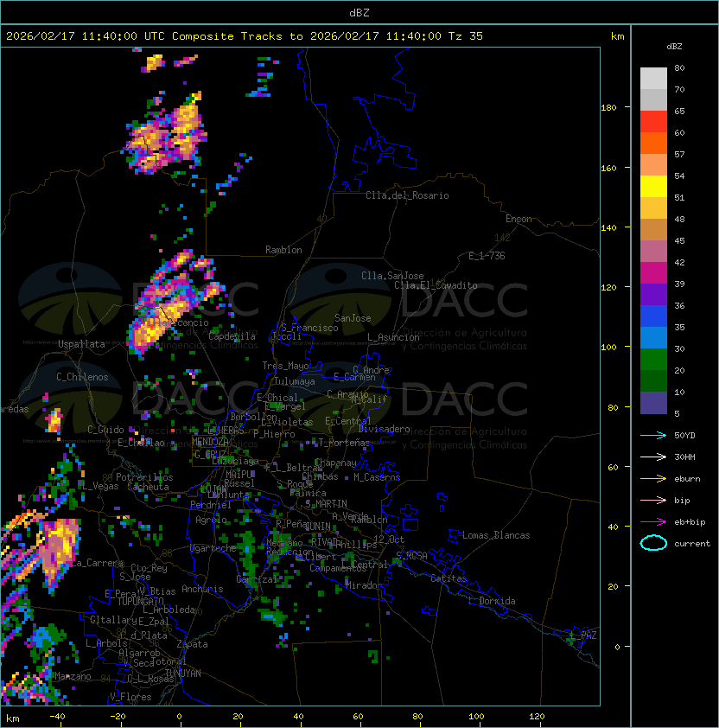Click the 'Mirador' map label

click(362, 585)
